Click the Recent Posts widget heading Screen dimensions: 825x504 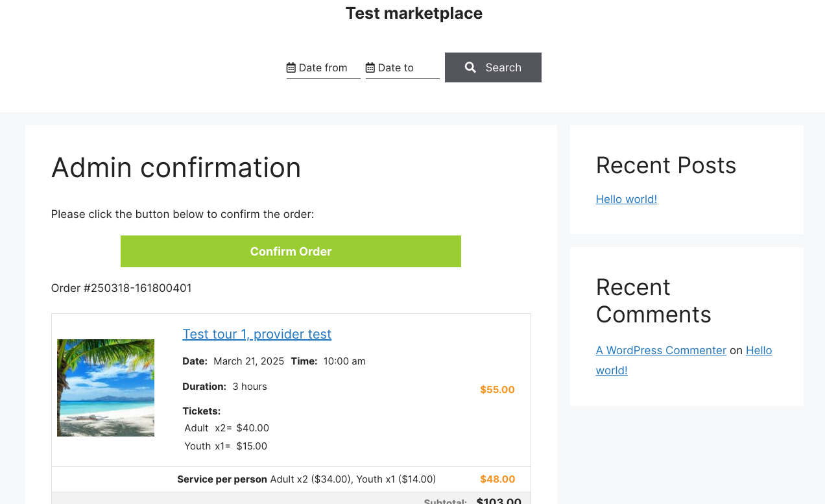click(x=666, y=165)
